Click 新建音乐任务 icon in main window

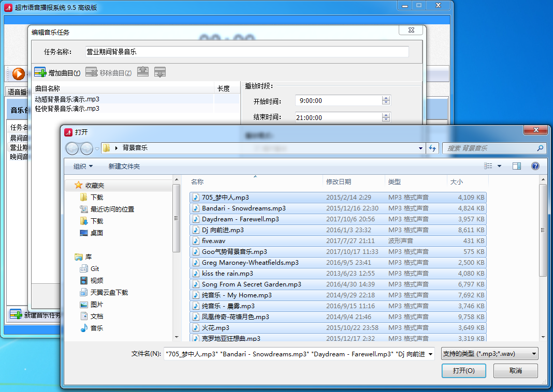16,314
